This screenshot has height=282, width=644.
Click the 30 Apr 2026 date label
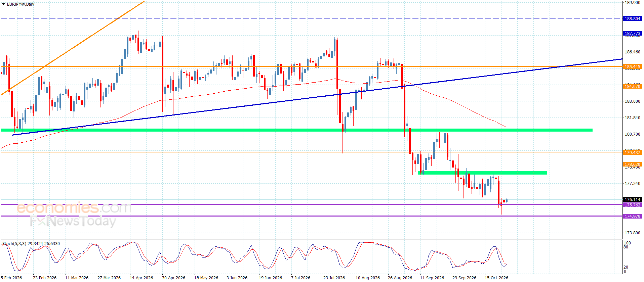(174, 278)
